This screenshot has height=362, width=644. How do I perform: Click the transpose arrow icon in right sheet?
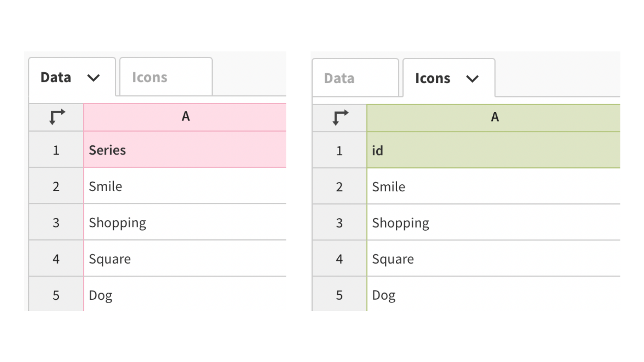(x=340, y=118)
